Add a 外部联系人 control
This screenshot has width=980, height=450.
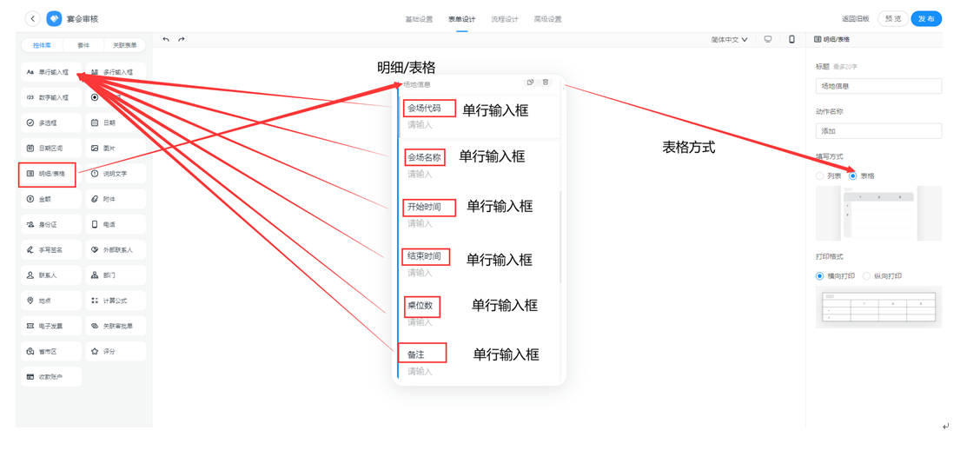point(116,249)
